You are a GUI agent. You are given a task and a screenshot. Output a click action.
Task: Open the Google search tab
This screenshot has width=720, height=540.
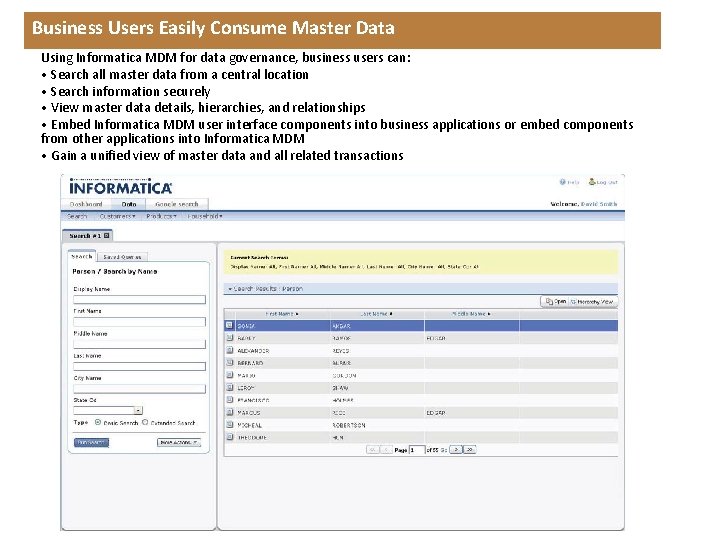click(x=176, y=204)
